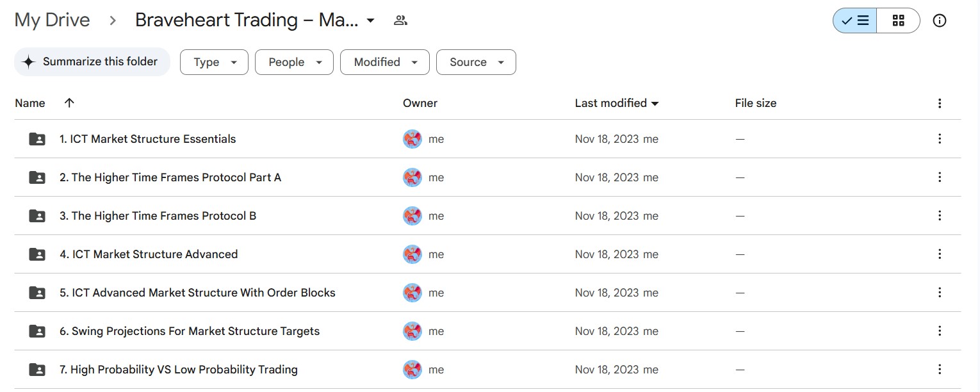Open the Modified filter dropdown
980x392 pixels.
[384, 62]
